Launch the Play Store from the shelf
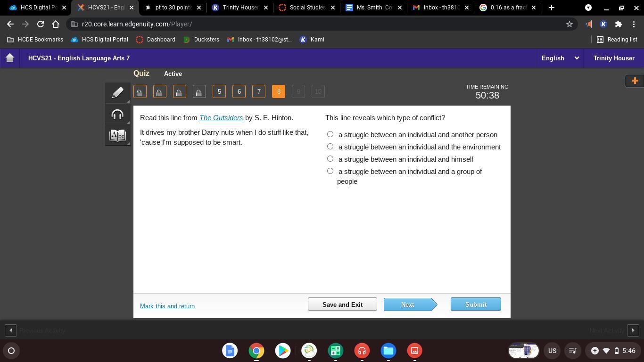The width and height of the screenshot is (644, 362). pos(283,351)
